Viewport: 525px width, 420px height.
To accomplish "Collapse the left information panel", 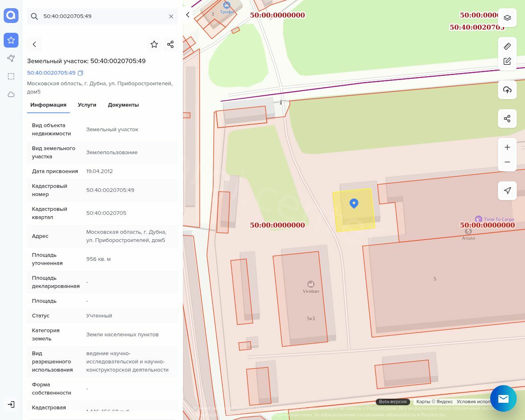I will pos(188,15).
